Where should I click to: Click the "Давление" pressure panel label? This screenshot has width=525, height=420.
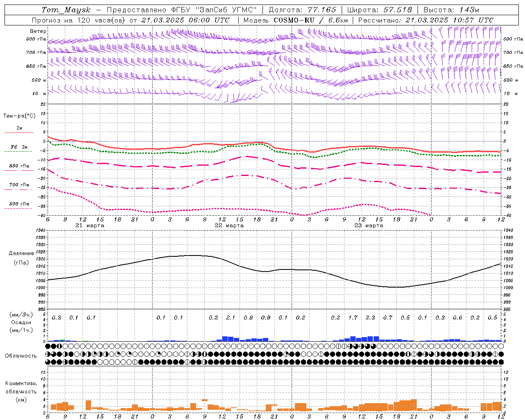[x=21, y=253]
